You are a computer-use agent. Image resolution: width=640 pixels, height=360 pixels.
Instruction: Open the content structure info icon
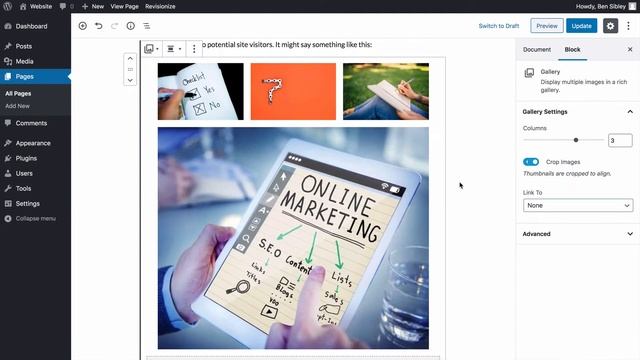[131, 26]
